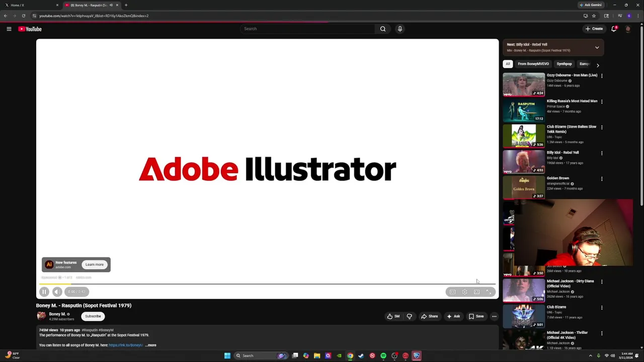Image resolution: width=644 pixels, height=362 pixels.
Task: Click the address bar URL
Action: (94, 16)
